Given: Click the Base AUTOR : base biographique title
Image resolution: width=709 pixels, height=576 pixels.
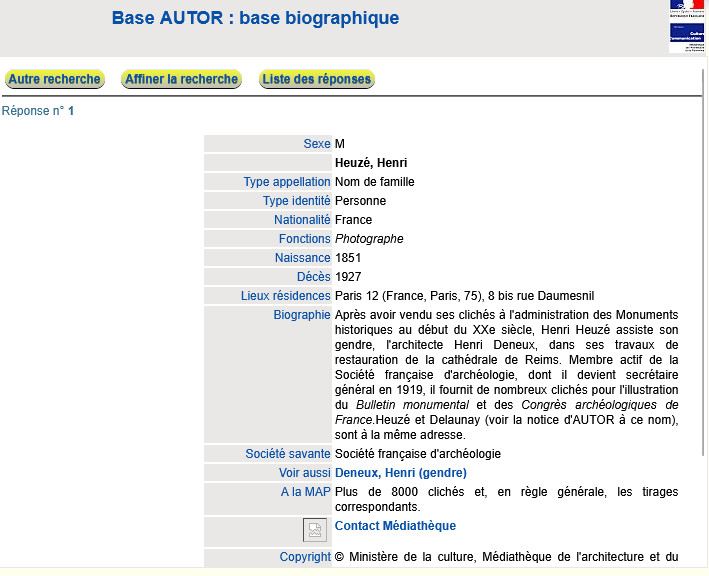Looking at the screenshot, I should point(255,19).
